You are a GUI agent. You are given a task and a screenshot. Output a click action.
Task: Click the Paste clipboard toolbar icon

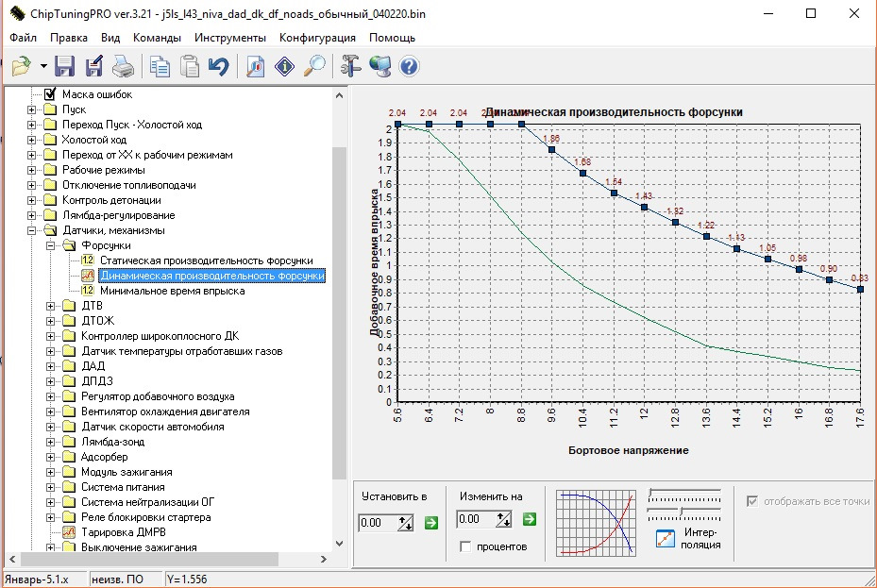coord(190,66)
